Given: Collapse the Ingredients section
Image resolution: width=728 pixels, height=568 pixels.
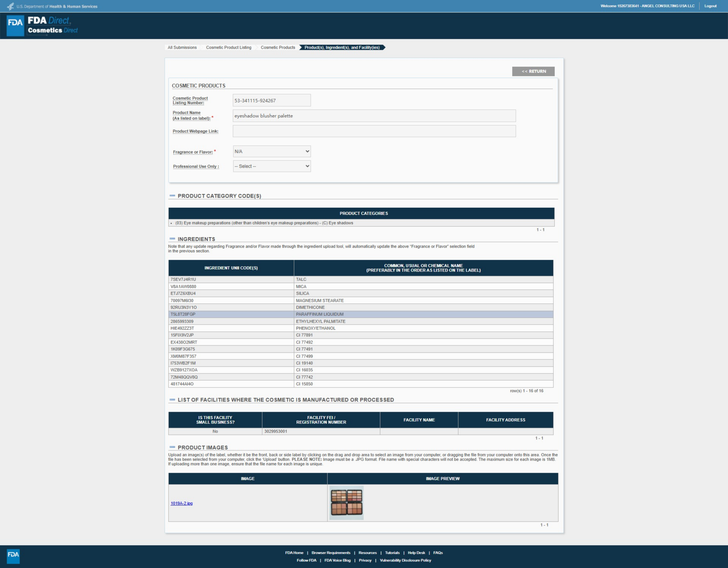Looking at the screenshot, I should coord(172,239).
